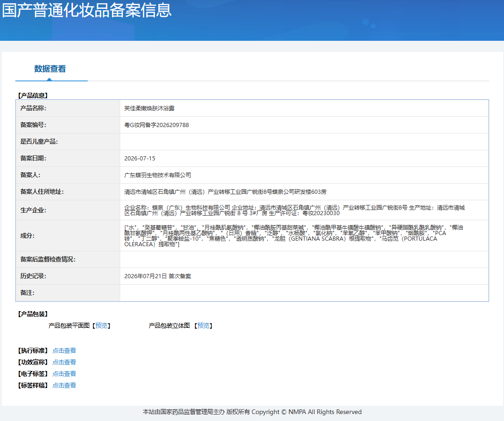Click the 【标签样稿】 label
This screenshot has height=421, width=504.
33,385
